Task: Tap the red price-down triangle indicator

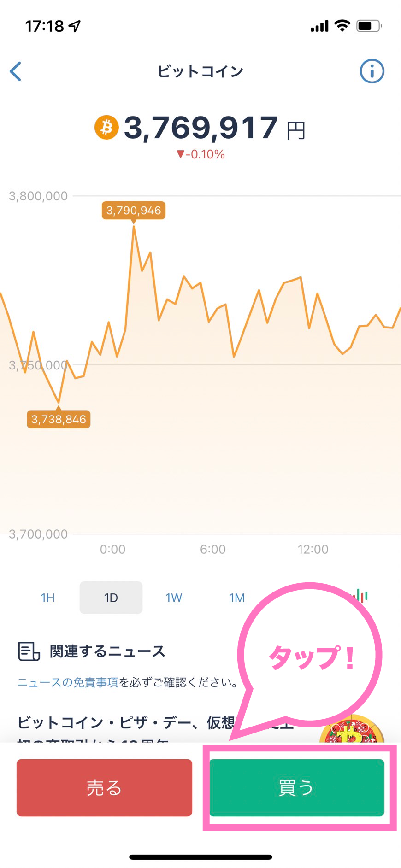Action: pos(180,154)
